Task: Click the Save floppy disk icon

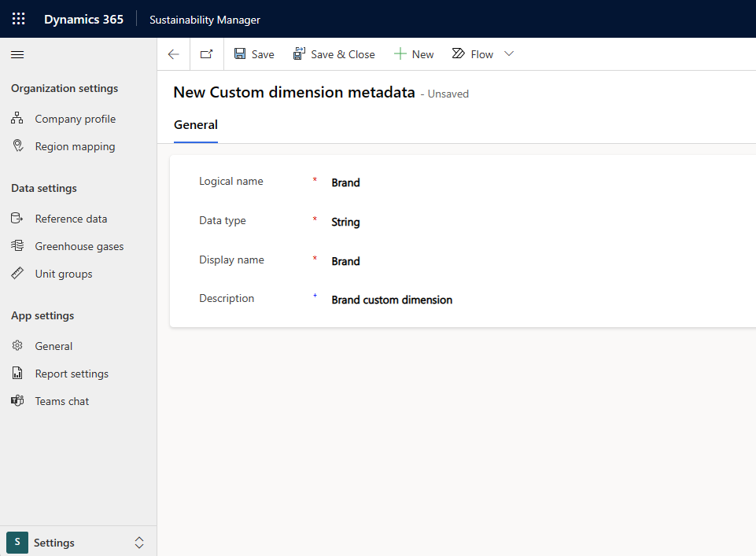Action: coord(241,54)
